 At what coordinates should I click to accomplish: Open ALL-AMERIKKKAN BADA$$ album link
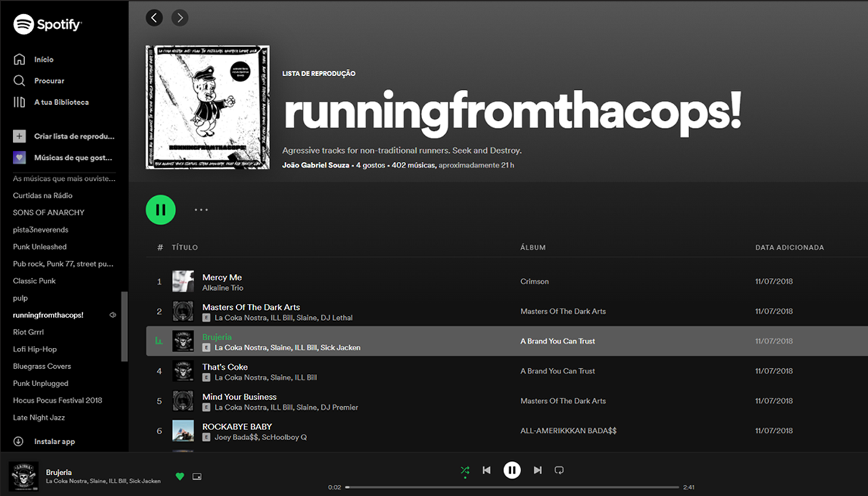[x=569, y=431]
